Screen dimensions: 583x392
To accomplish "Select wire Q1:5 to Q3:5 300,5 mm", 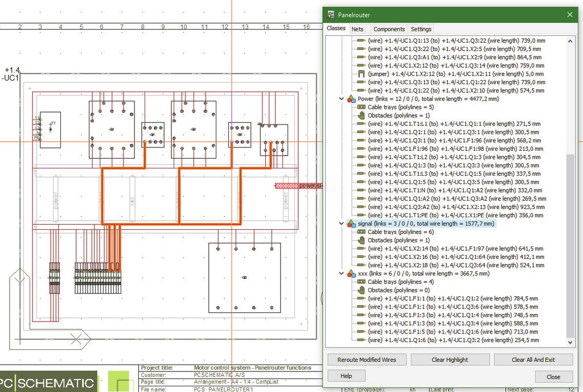I will [453, 182].
